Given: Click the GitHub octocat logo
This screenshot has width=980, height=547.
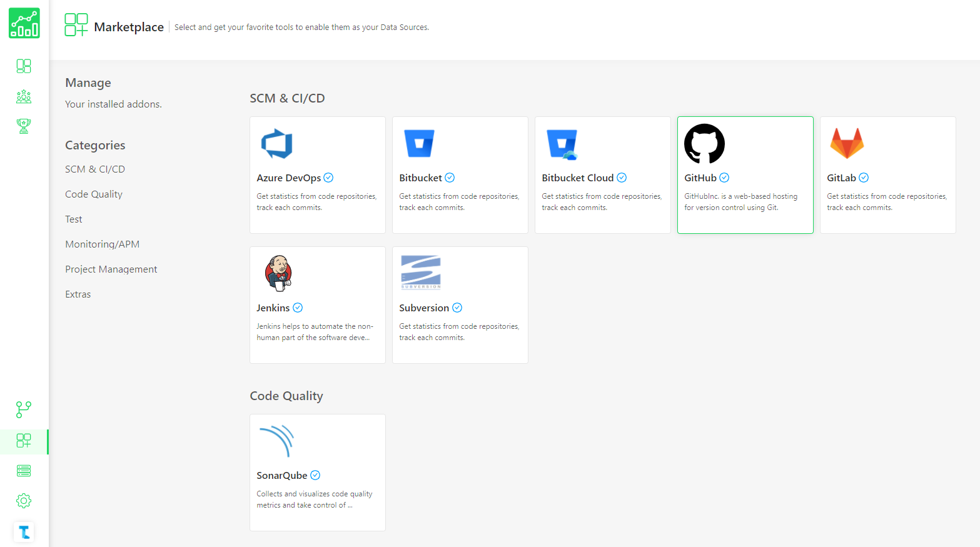Looking at the screenshot, I should tap(704, 144).
